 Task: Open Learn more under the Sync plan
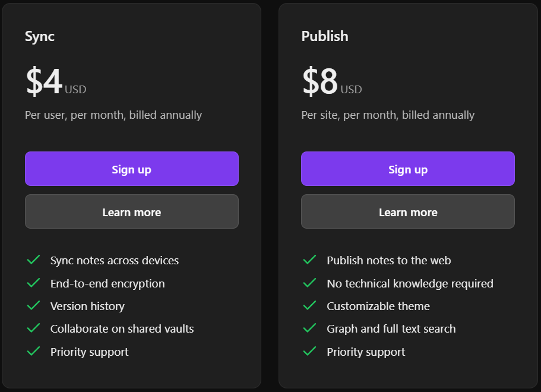pos(131,211)
